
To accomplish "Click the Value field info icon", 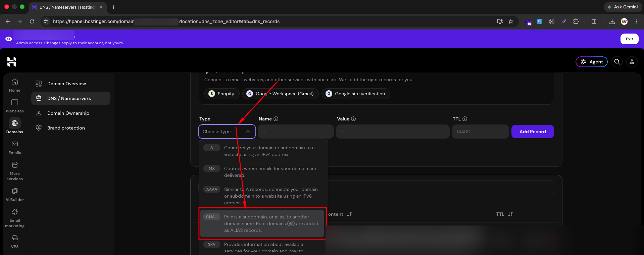I will [353, 119].
